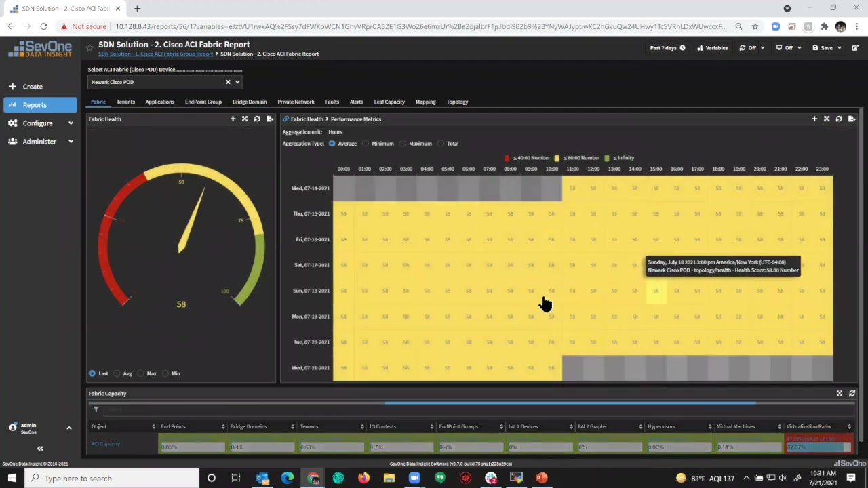
Task: Maximize the Fabric Capacity panel
Action: click(x=840, y=393)
